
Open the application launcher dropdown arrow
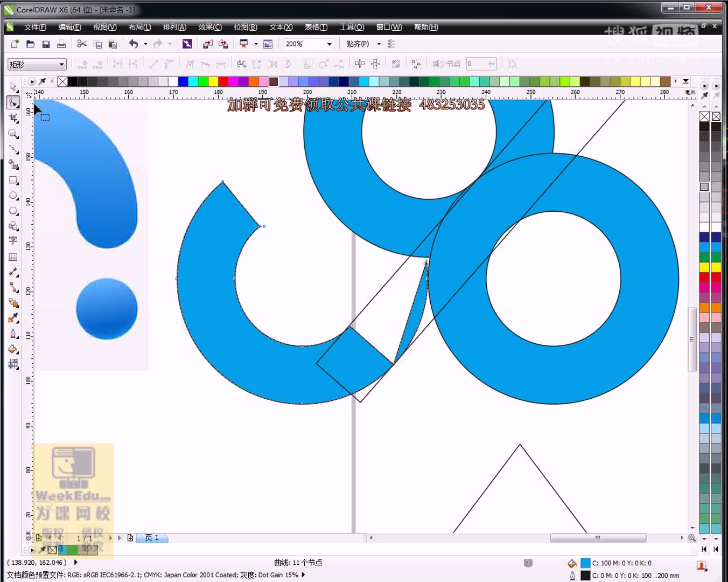(x=256, y=44)
